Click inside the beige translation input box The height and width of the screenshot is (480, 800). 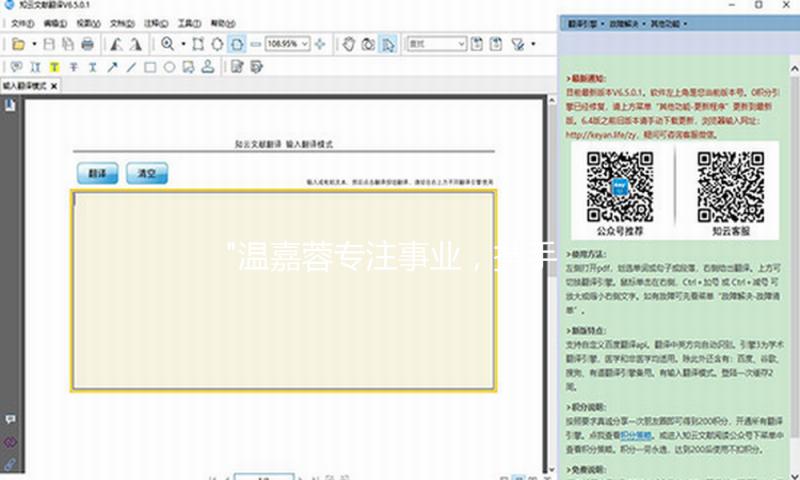tap(283, 291)
